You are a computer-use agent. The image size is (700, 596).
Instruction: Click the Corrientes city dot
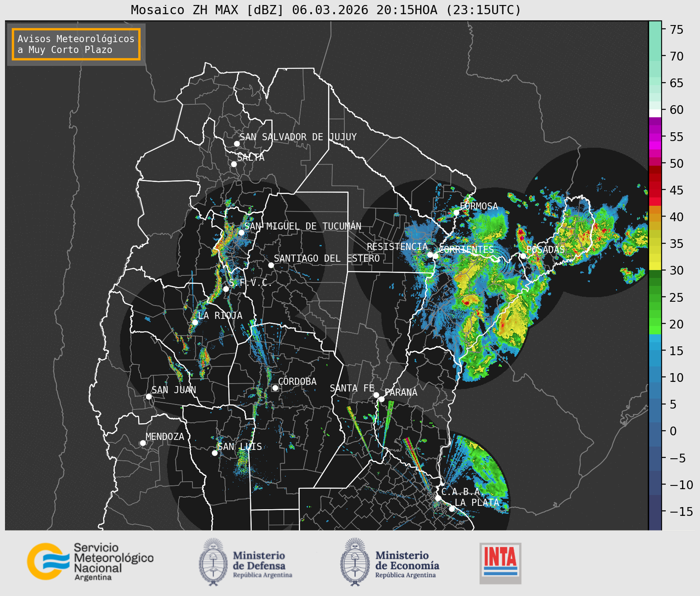point(435,256)
